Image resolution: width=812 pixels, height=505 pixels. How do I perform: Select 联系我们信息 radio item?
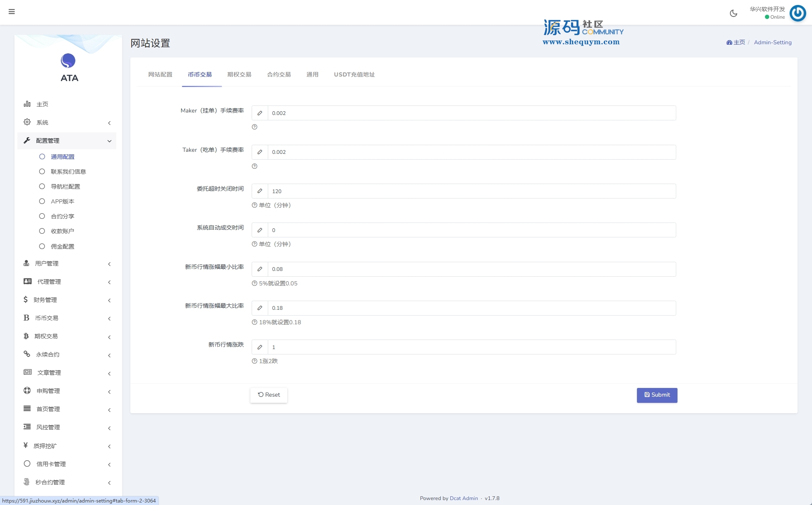click(x=42, y=172)
